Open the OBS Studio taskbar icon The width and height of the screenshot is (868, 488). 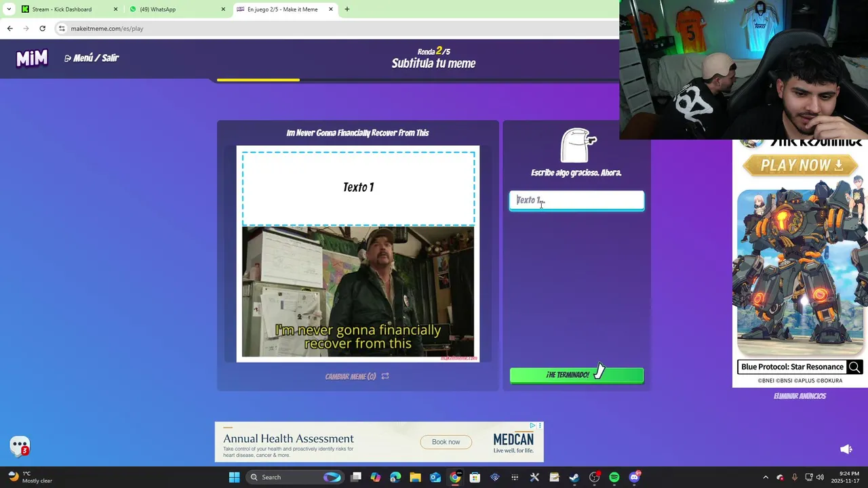[x=594, y=477]
